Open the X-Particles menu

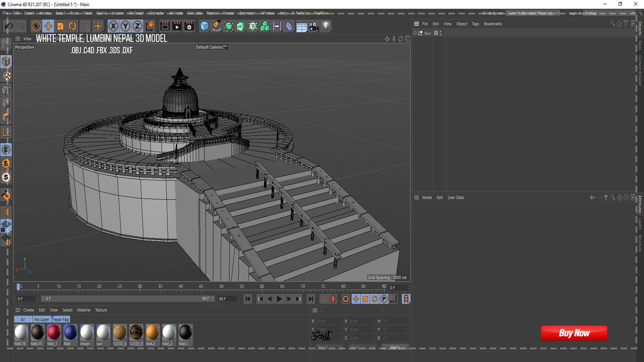pos(301,13)
